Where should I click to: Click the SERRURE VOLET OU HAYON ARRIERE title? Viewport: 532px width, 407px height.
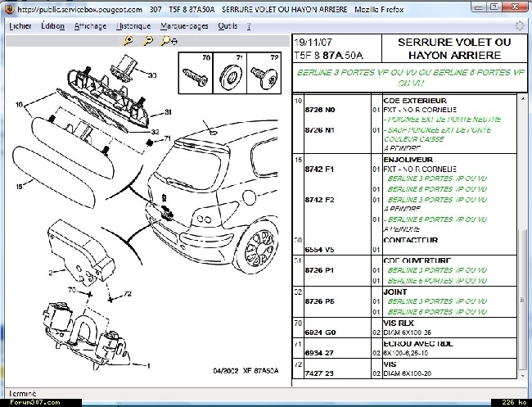coord(454,48)
